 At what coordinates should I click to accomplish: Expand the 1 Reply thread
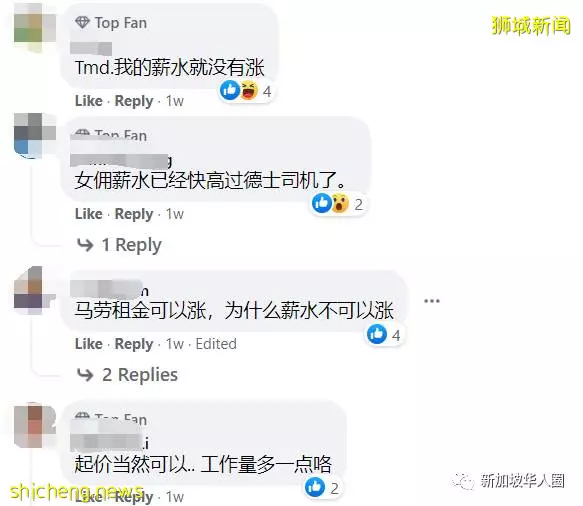click(x=132, y=245)
